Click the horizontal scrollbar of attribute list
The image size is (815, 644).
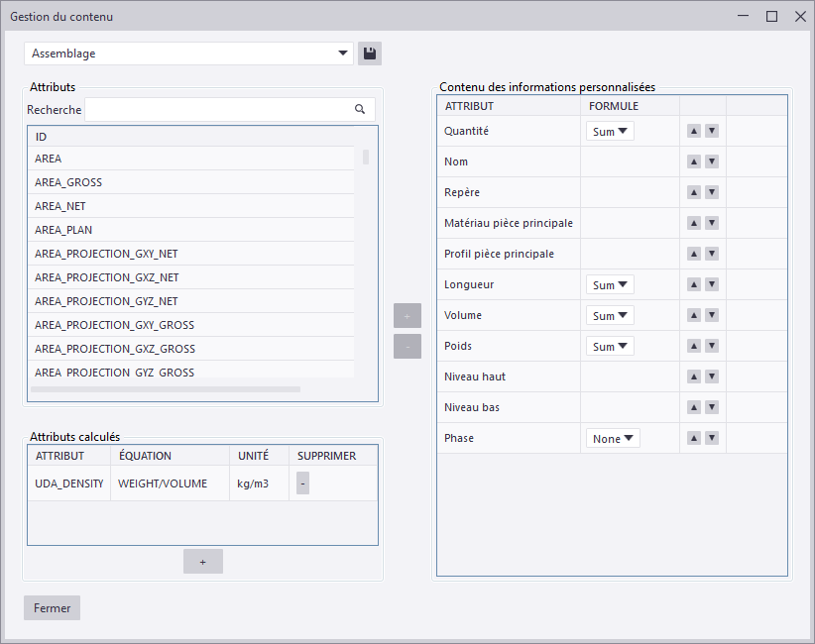point(165,389)
